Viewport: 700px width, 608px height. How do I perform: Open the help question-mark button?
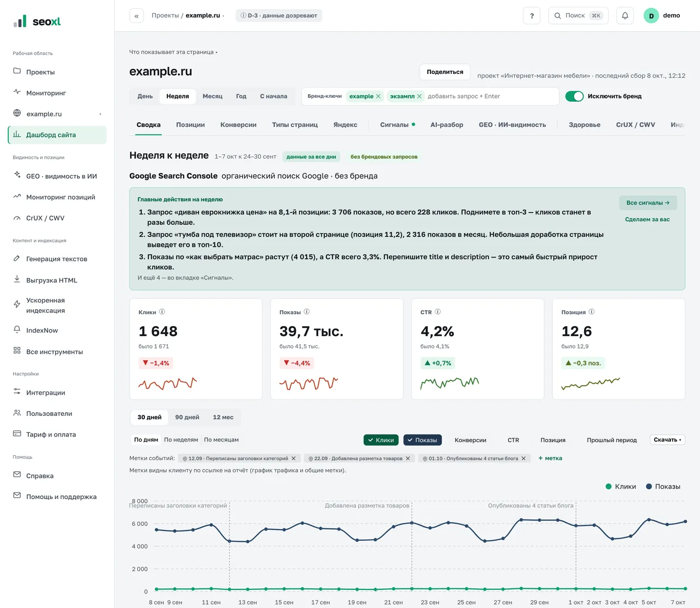532,16
